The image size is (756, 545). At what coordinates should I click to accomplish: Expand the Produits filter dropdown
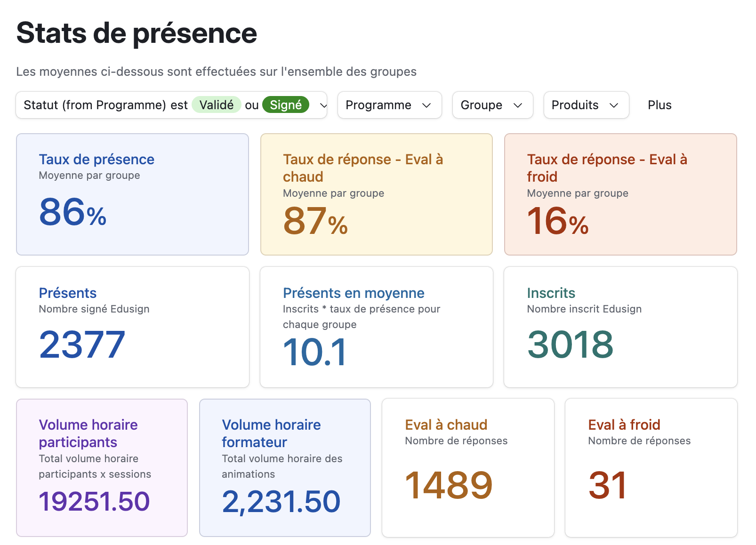pos(586,105)
